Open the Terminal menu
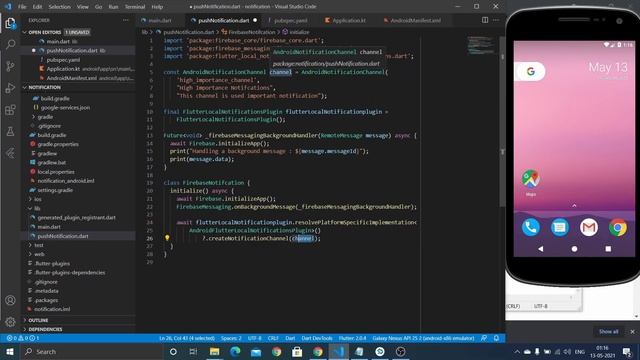This screenshot has width=640, height=360. coord(135,7)
